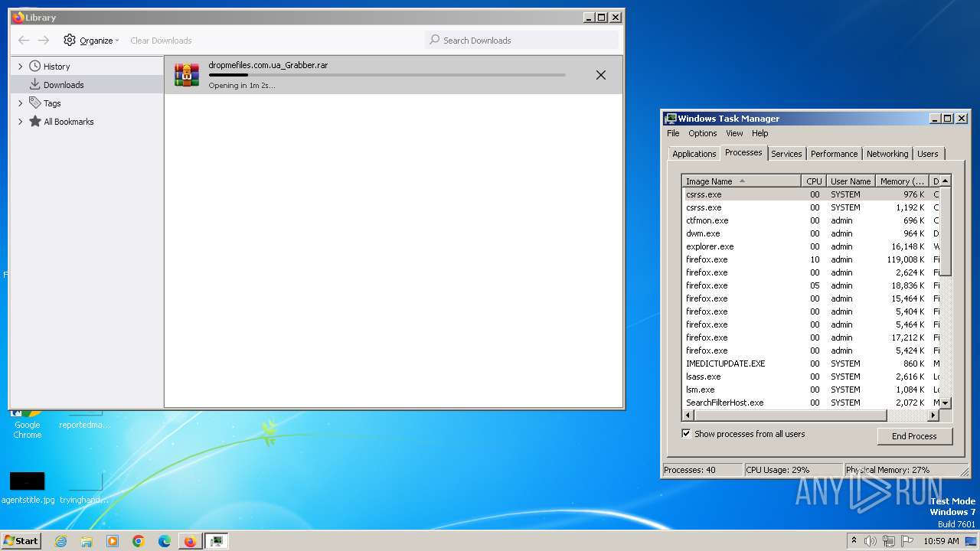Open Task Manager Help menu
This screenshot has width=980, height=551.
coord(759,133)
